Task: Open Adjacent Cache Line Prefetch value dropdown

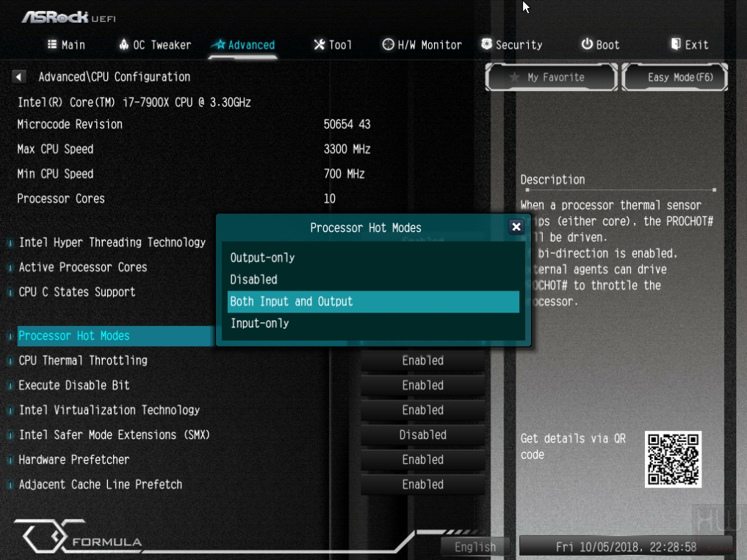Action: click(422, 484)
